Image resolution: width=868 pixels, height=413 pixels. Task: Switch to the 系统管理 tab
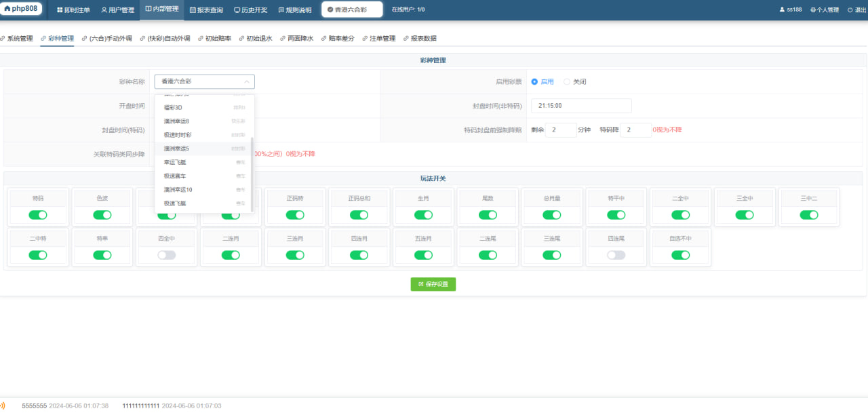click(x=20, y=39)
